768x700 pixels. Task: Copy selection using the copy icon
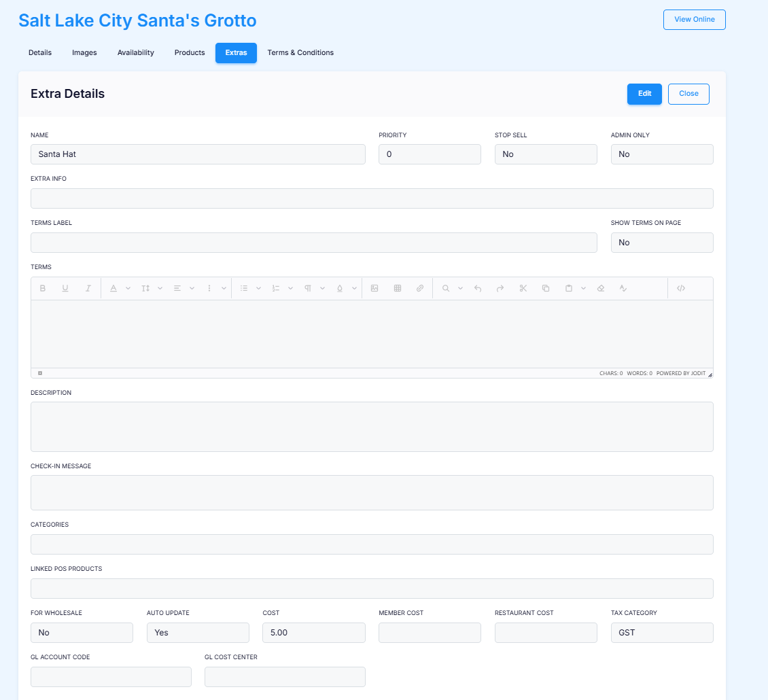546,289
